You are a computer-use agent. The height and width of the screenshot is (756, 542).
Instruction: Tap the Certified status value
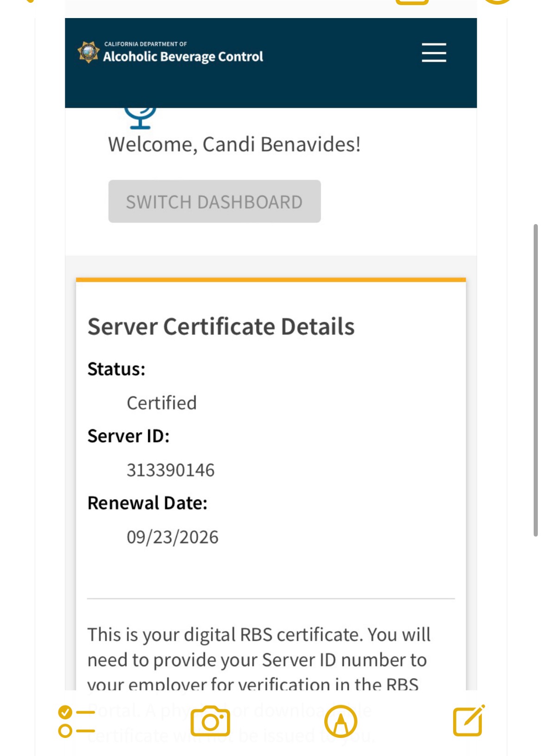[162, 403]
